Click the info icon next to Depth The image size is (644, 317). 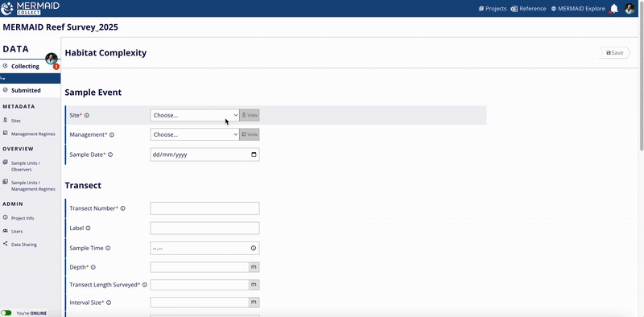click(93, 267)
